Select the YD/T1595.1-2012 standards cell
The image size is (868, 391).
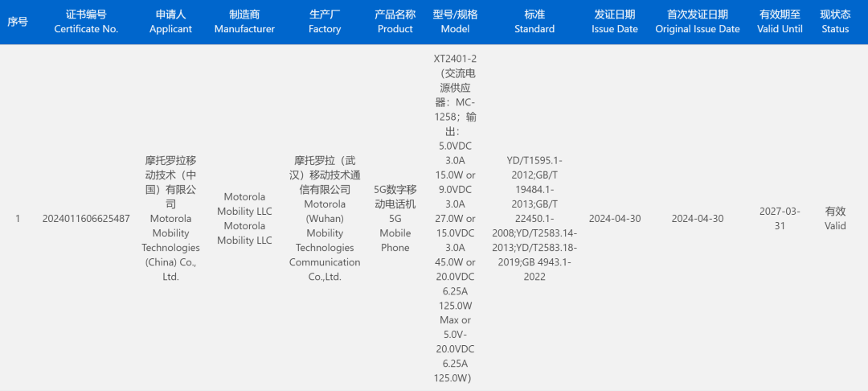[x=534, y=218]
